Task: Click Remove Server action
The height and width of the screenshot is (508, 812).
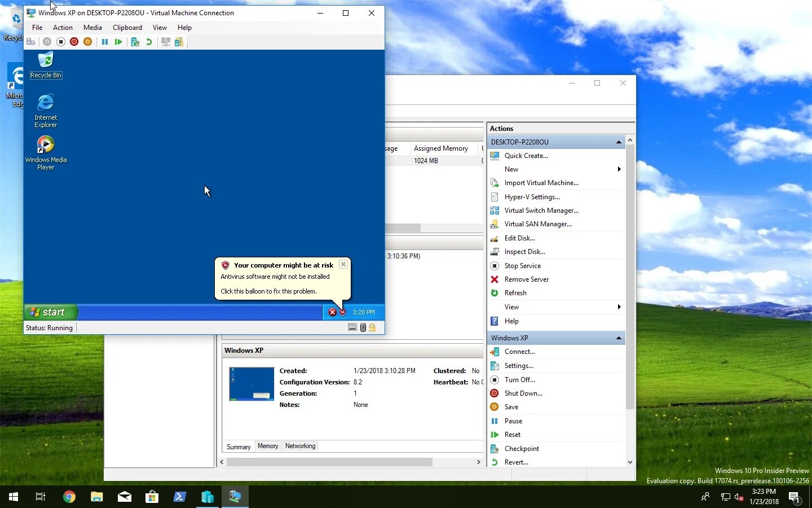Action: (x=526, y=279)
